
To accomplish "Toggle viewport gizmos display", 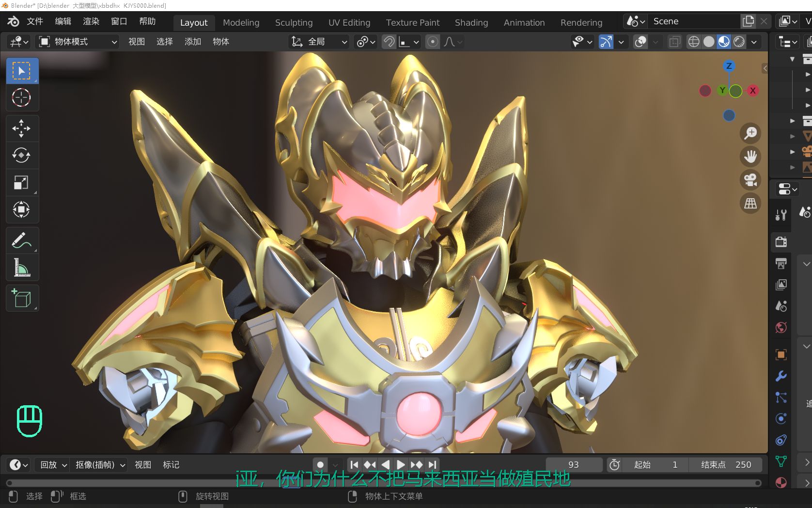I will coord(606,42).
